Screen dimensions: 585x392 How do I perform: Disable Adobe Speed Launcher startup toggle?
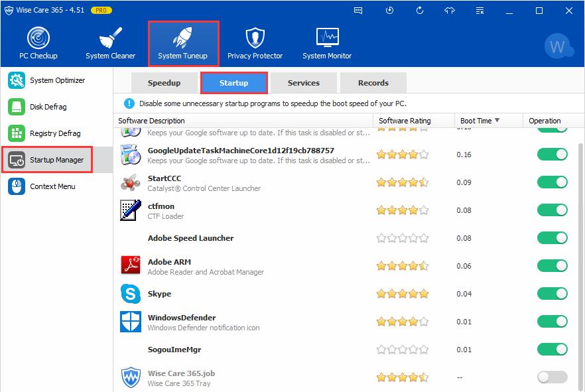pyautogui.click(x=552, y=238)
